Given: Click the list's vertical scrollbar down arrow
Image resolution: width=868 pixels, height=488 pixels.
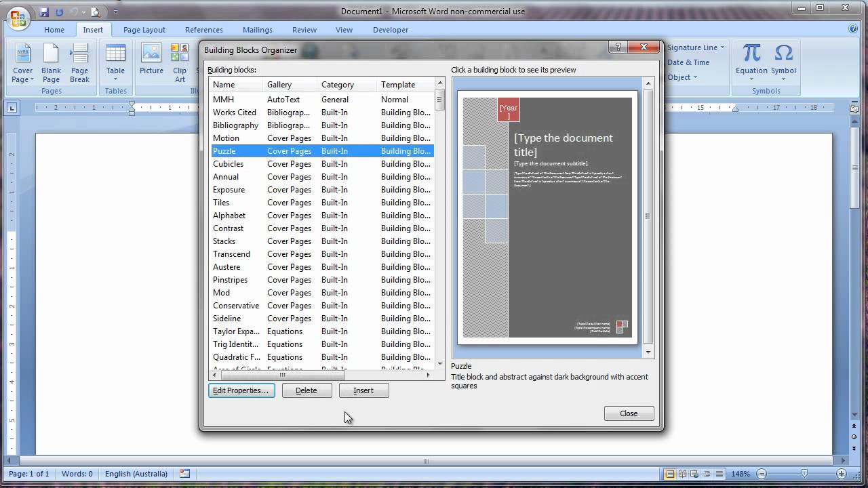Looking at the screenshot, I should coord(439,364).
